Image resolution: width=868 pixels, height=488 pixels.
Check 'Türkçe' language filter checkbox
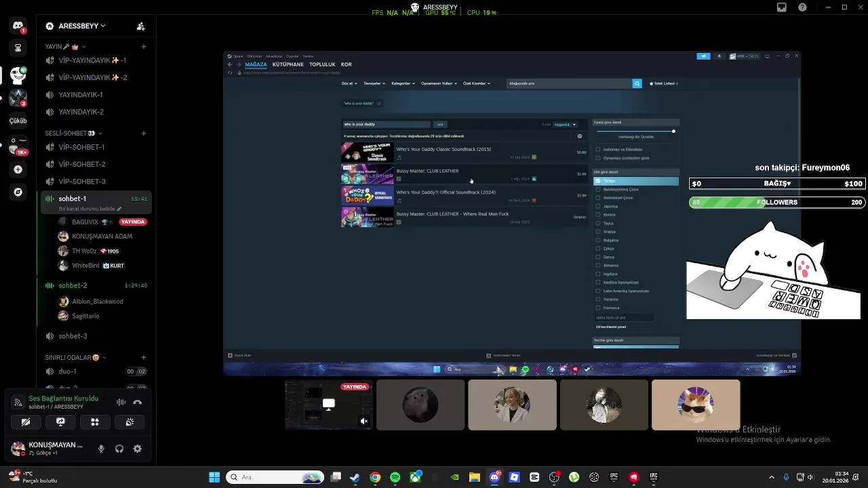click(597, 181)
